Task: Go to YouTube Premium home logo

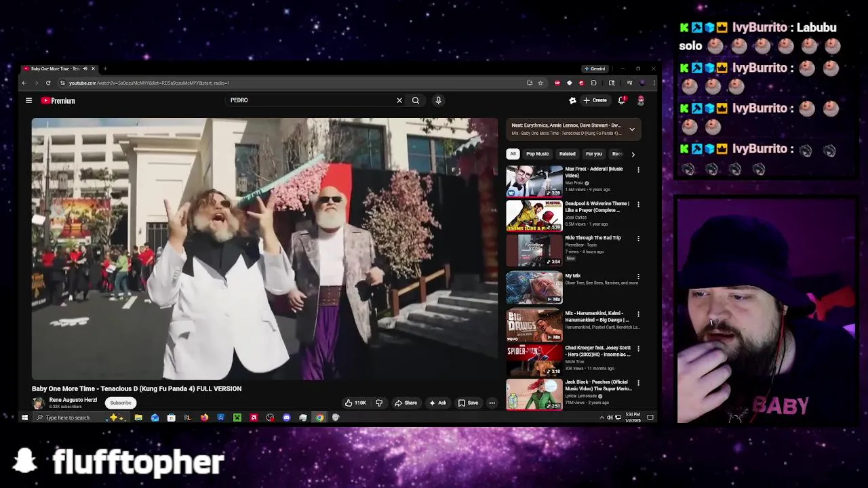Action: 58,100
